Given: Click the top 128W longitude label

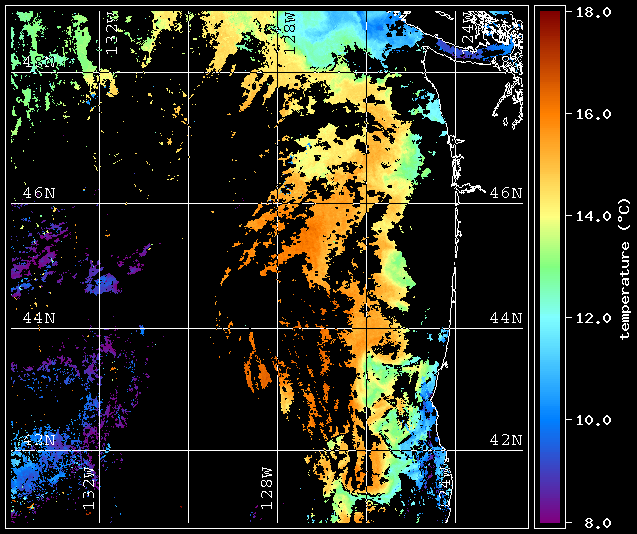Looking at the screenshot, I should 290,33.
